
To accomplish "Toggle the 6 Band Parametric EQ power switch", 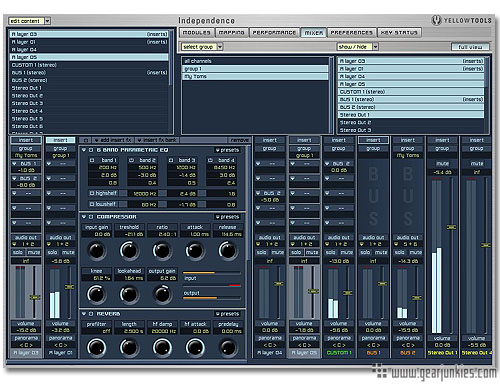I will (x=91, y=150).
